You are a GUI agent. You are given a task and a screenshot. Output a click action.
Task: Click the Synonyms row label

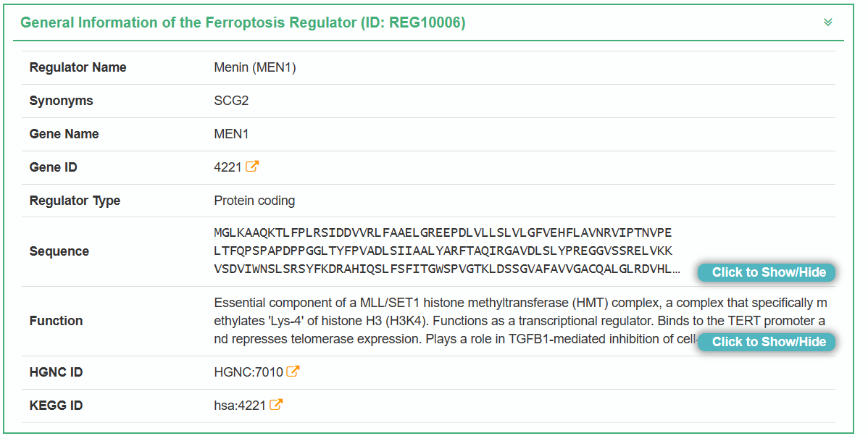[x=61, y=101]
